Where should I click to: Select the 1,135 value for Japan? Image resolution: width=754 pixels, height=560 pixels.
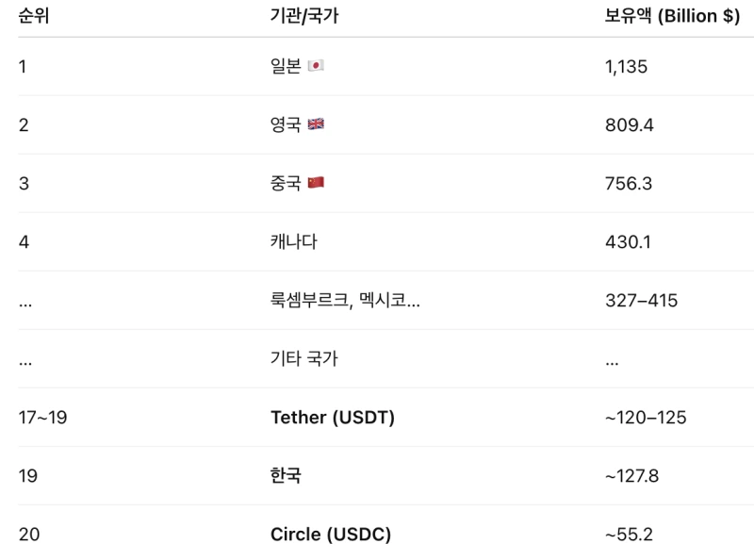[x=626, y=66]
